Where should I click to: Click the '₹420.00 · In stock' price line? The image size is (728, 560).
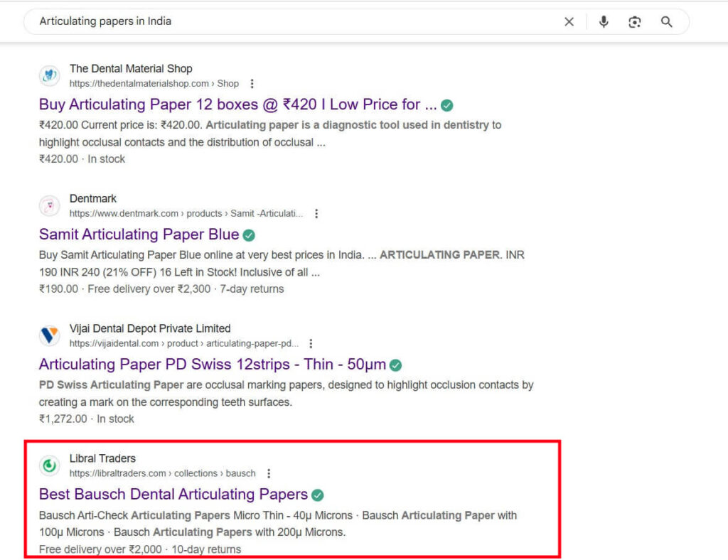[82, 159]
